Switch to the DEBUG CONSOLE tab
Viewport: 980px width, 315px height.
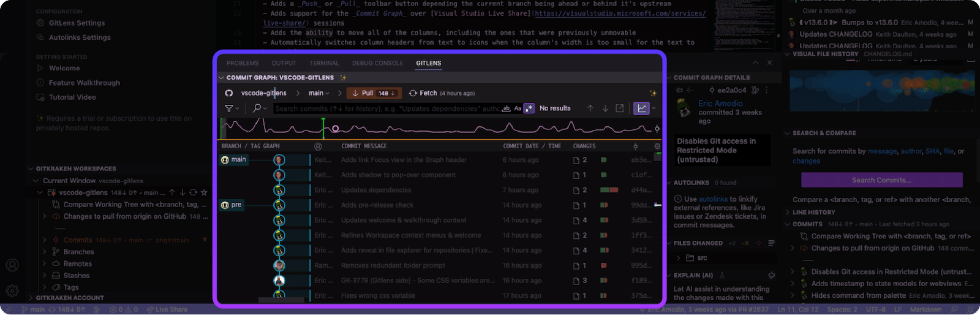tap(377, 63)
